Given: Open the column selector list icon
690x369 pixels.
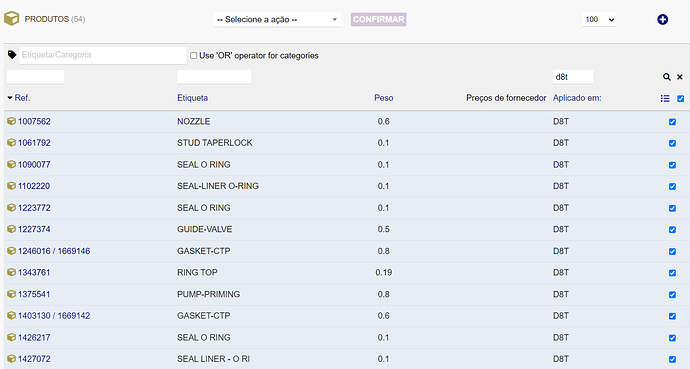Looking at the screenshot, I should click(x=665, y=99).
